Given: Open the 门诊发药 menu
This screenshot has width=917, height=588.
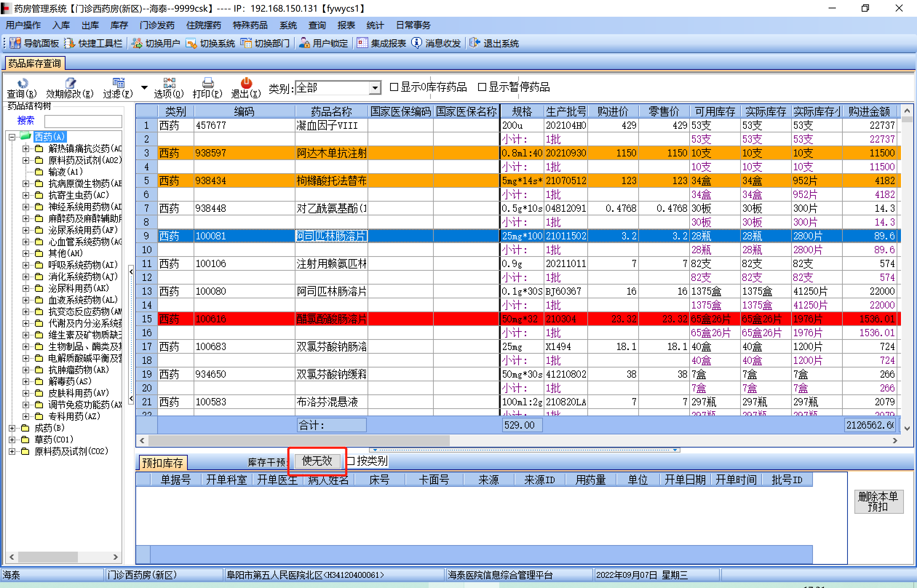Looking at the screenshot, I should coord(157,25).
